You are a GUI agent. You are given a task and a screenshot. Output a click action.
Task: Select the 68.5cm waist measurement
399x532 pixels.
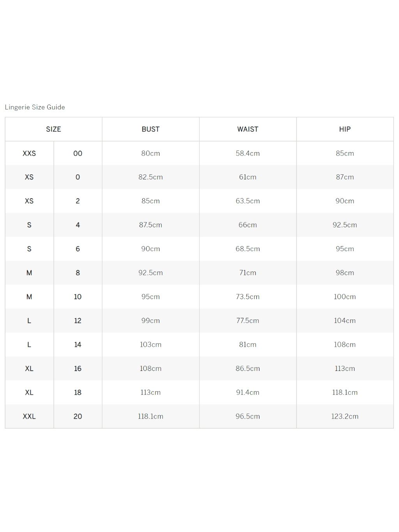(248, 249)
